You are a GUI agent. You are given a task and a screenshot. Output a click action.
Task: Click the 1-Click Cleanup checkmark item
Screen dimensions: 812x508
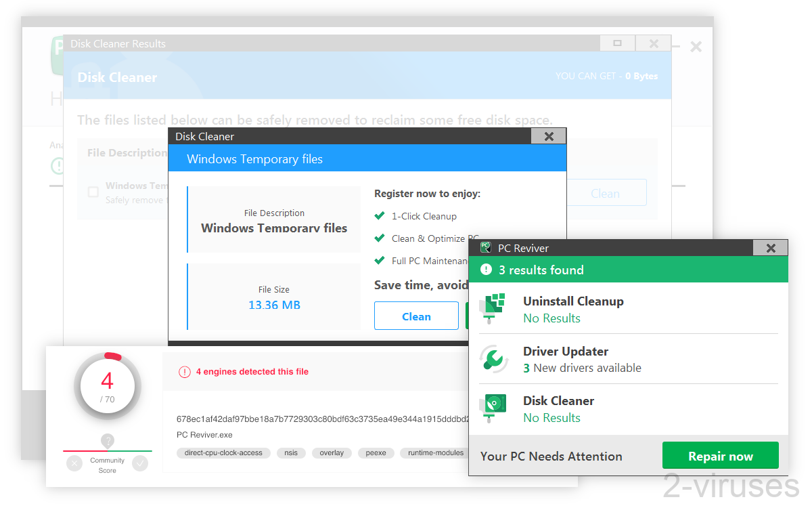click(416, 216)
